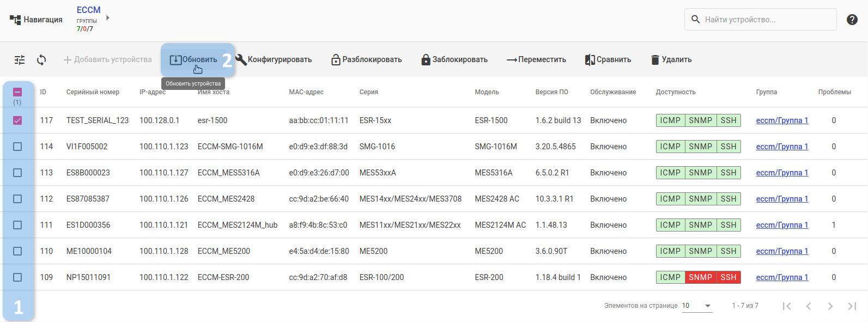Image resolution: width=868 pixels, height=322 pixels.
Task: Open the items per page dropdown
Action: coord(697,306)
